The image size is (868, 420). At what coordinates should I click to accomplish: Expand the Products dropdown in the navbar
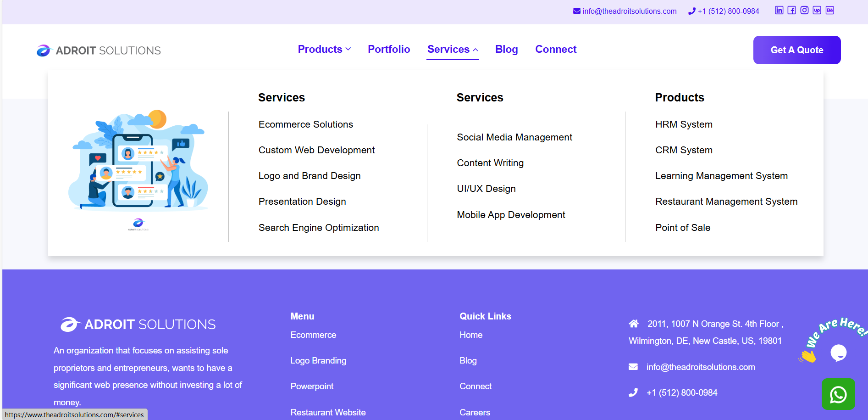[x=324, y=49]
